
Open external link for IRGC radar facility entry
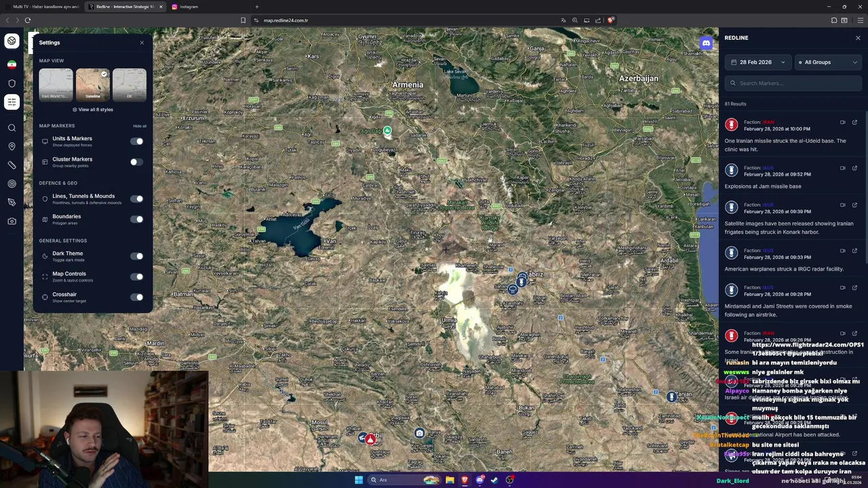point(854,251)
